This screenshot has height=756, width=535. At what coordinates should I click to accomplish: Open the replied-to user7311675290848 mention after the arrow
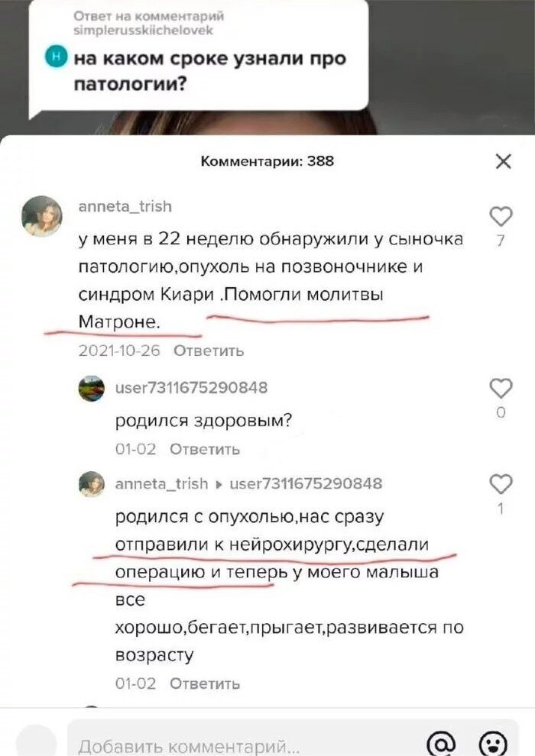[x=306, y=483]
